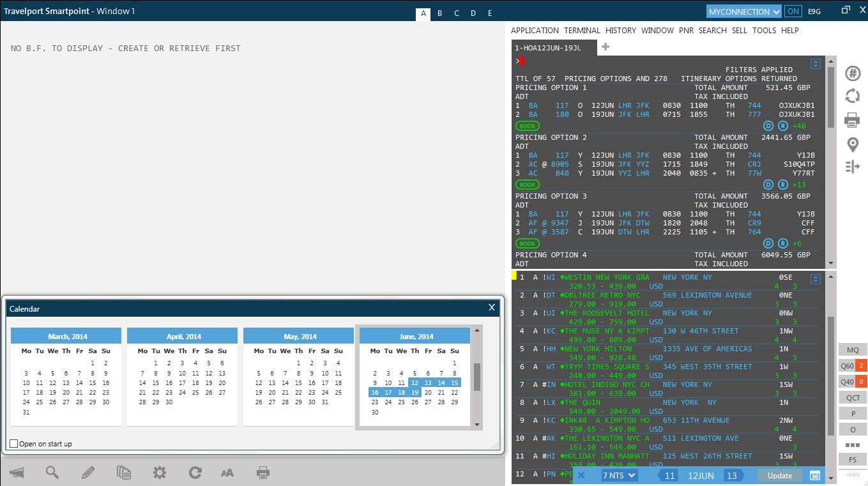Click the R rules icon for Pricing Option 1
The height and width of the screenshot is (486, 868).
point(782,126)
